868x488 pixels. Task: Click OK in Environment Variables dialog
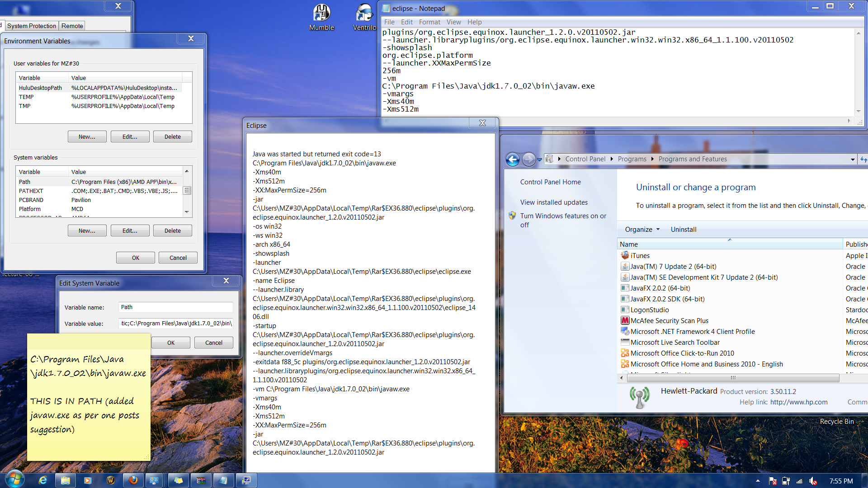(135, 258)
